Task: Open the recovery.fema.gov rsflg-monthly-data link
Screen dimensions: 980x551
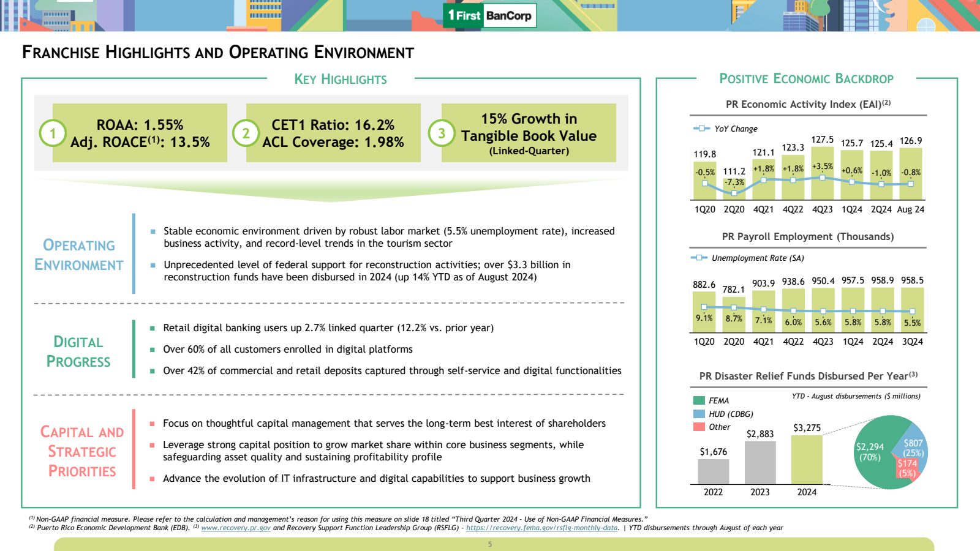Action: 542,528
